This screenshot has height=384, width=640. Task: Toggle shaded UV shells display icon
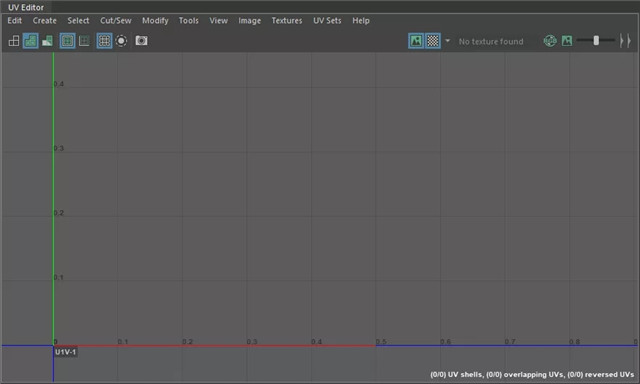[x=31, y=41]
